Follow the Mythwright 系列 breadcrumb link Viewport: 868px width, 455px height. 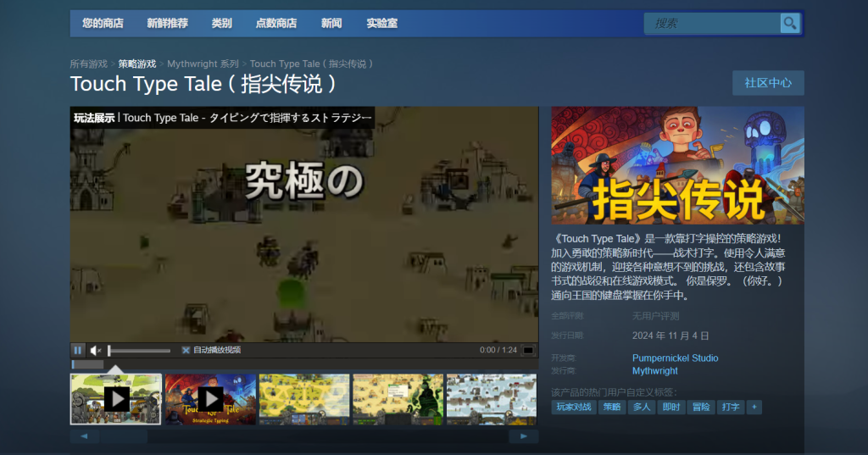coord(203,64)
